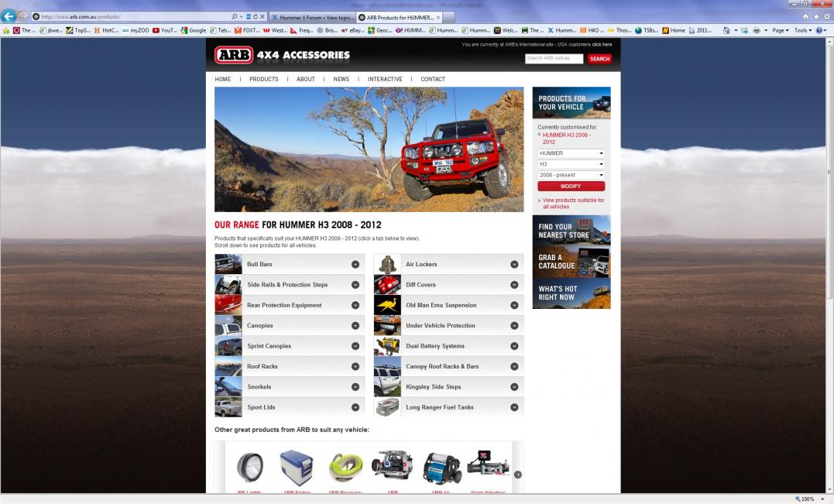
Task: Click the recovery strap product image
Action: click(x=345, y=468)
